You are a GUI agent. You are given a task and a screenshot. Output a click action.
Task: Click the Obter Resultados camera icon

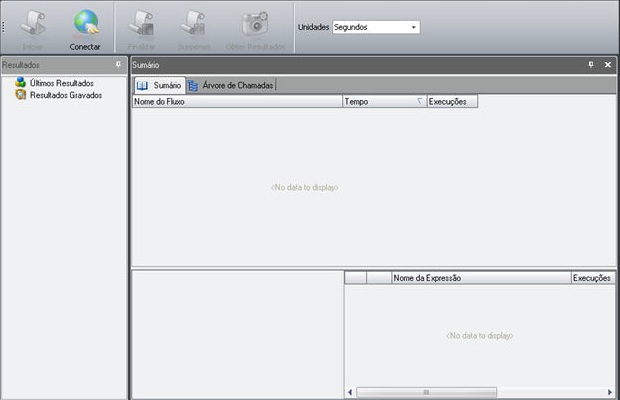[255, 22]
